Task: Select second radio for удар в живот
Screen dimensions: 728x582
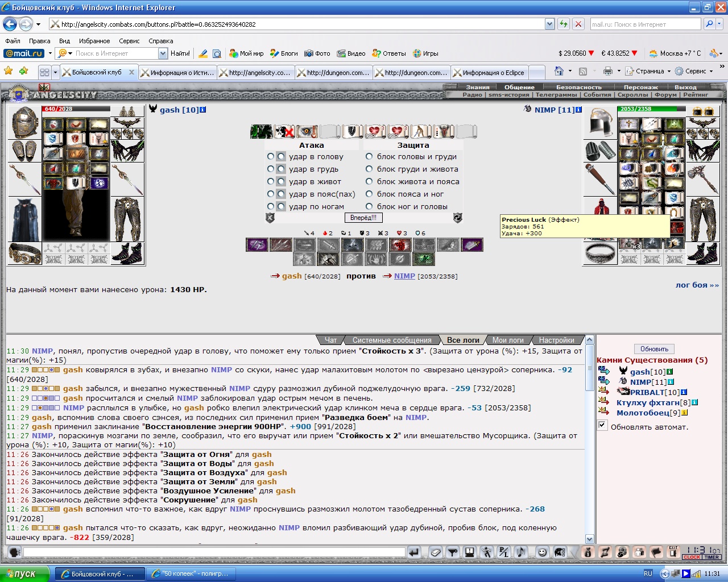Action: tap(281, 181)
